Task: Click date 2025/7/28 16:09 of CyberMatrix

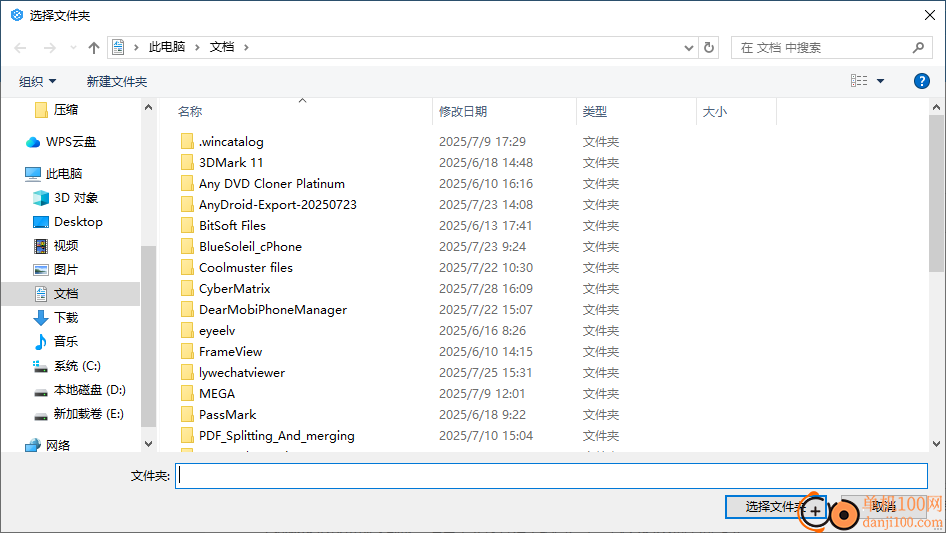Action: (x=486, y=289)
